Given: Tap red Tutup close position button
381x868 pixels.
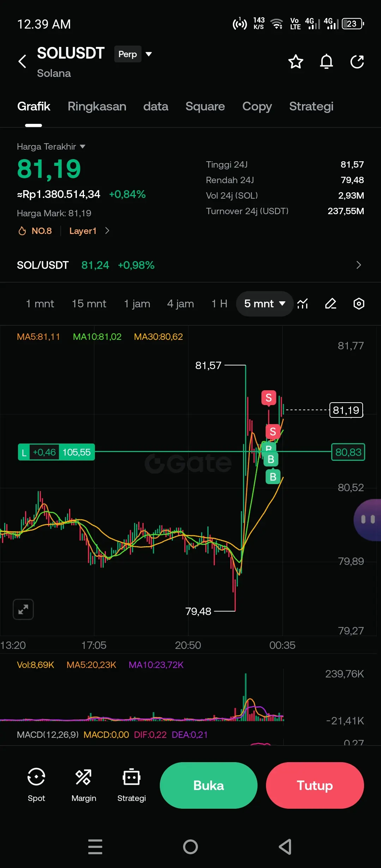Looking at the screenshot, I should coord(315,785).
